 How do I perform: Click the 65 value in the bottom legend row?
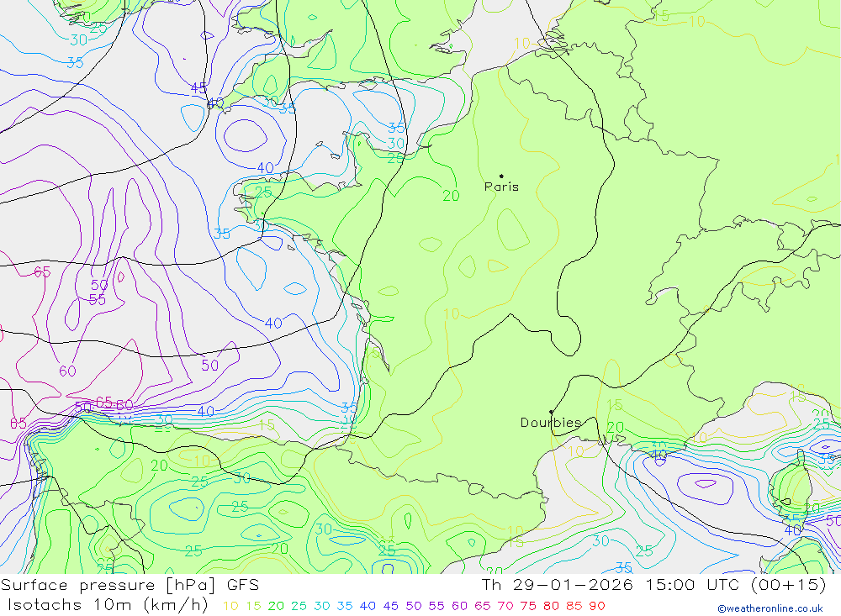tap(482, 606)
